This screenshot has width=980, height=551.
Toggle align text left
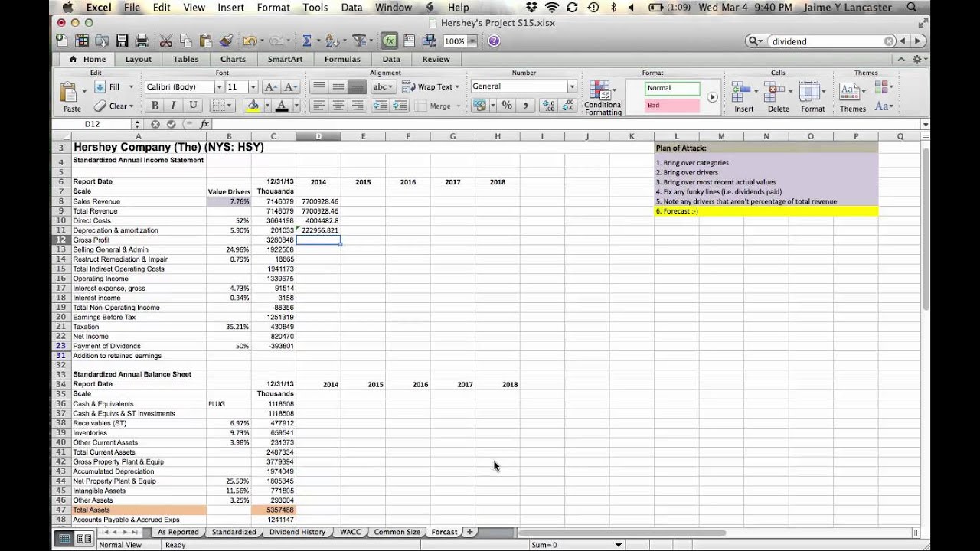(x=319, y=106)
